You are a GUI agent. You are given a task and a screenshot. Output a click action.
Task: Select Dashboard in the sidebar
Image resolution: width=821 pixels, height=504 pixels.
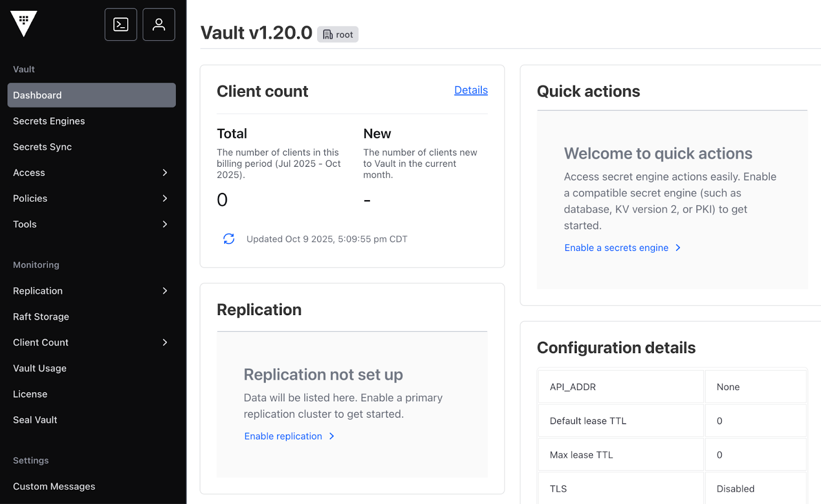tap(91, 95)
